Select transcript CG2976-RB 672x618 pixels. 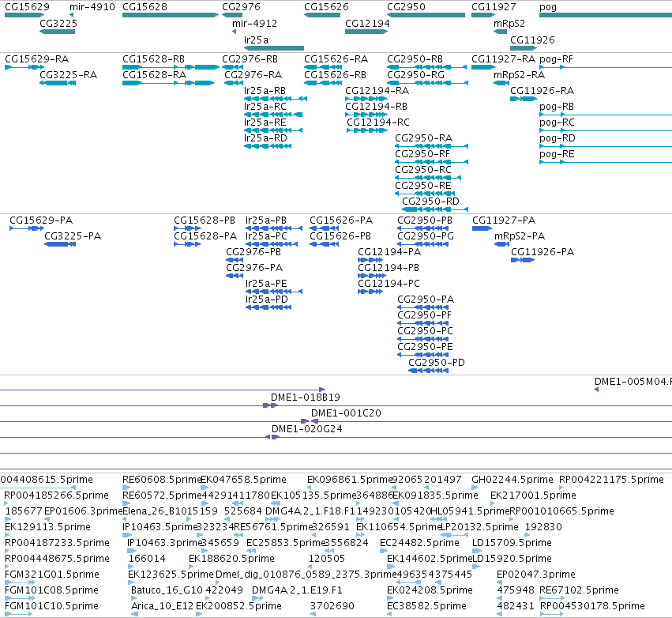pos(233,67)
